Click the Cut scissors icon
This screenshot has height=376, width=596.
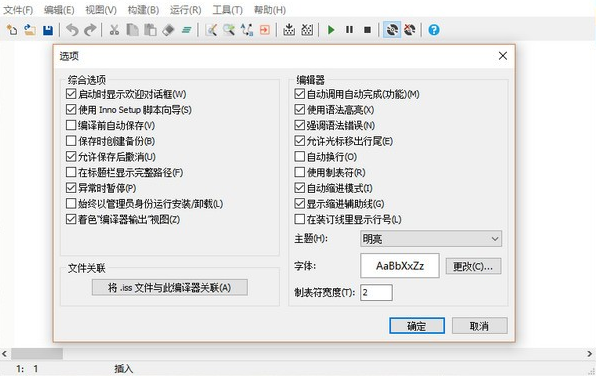[x=114, y=30]
